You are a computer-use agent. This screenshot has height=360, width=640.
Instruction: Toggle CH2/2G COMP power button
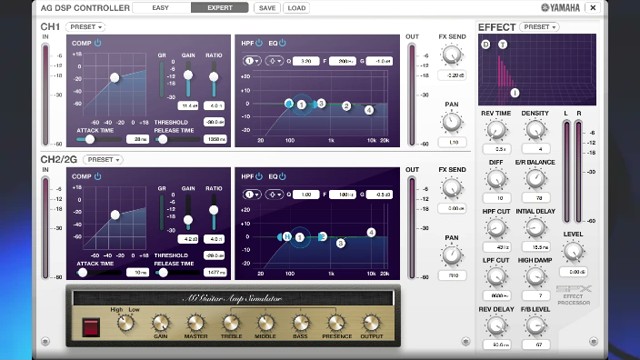(x=98, y=176)
